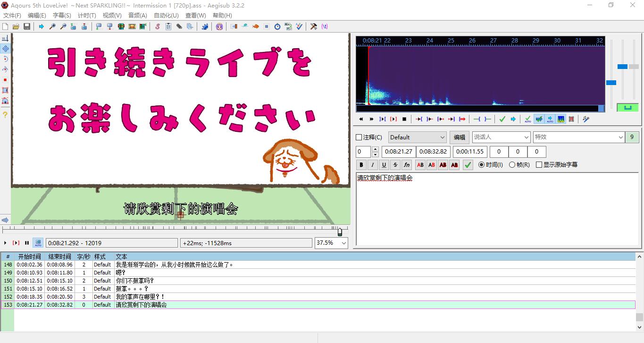The height and width of the screenshot is (343, 644).
Task: Open the 字幕(S) menu
Action: pos(62,15)
